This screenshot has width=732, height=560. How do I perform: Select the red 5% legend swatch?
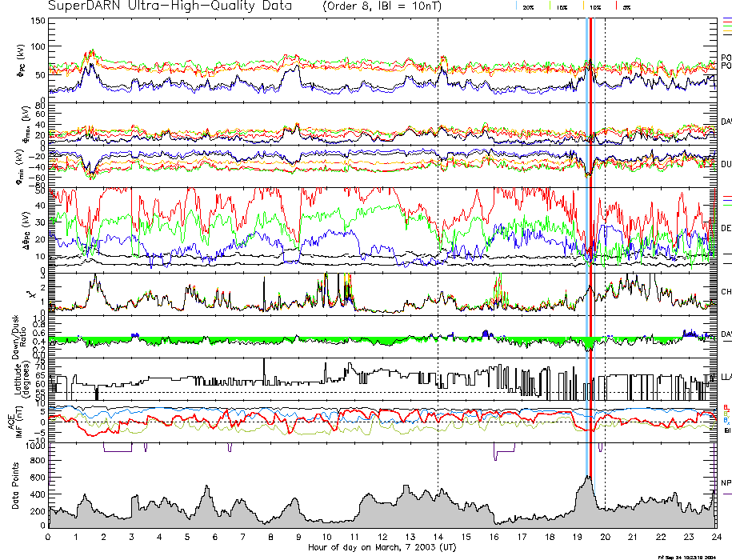pyautogui.click(x=616, y=6)
